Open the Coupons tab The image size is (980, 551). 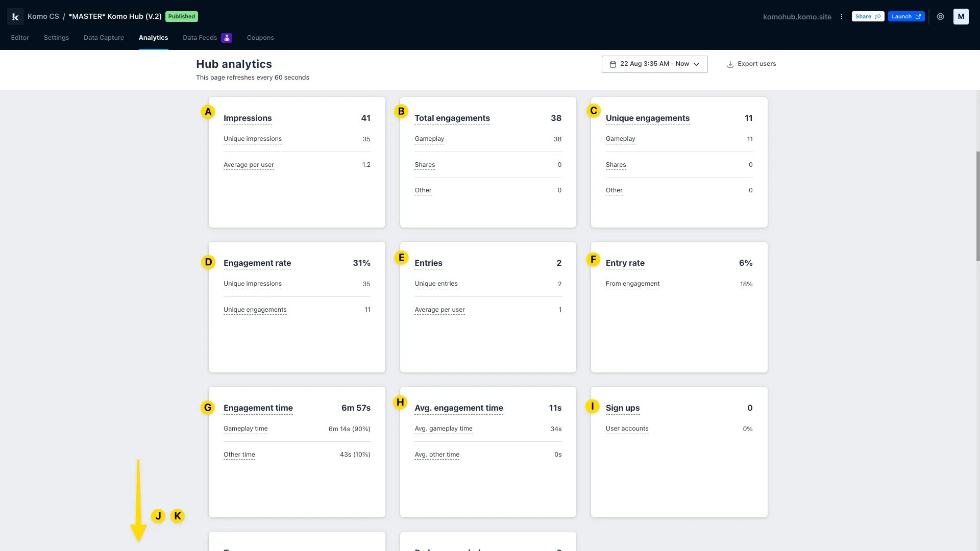tap(260, 38)
